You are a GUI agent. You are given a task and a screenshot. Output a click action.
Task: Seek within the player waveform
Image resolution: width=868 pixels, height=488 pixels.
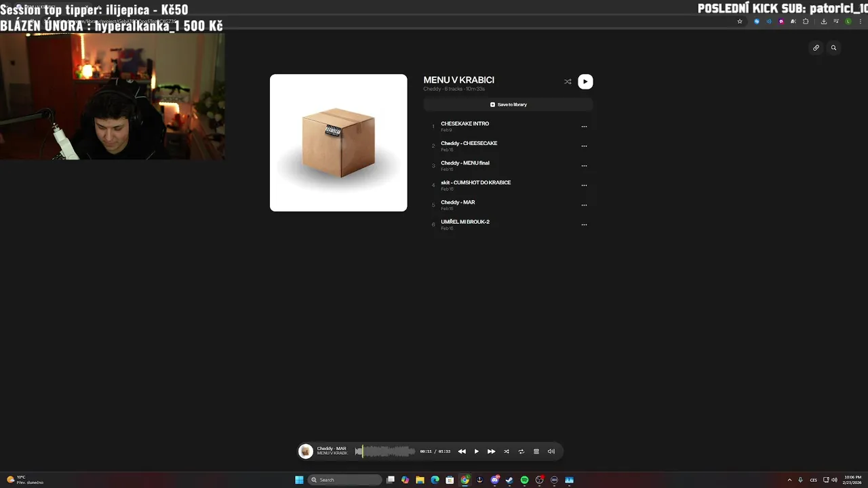click(x=385, y=451)
